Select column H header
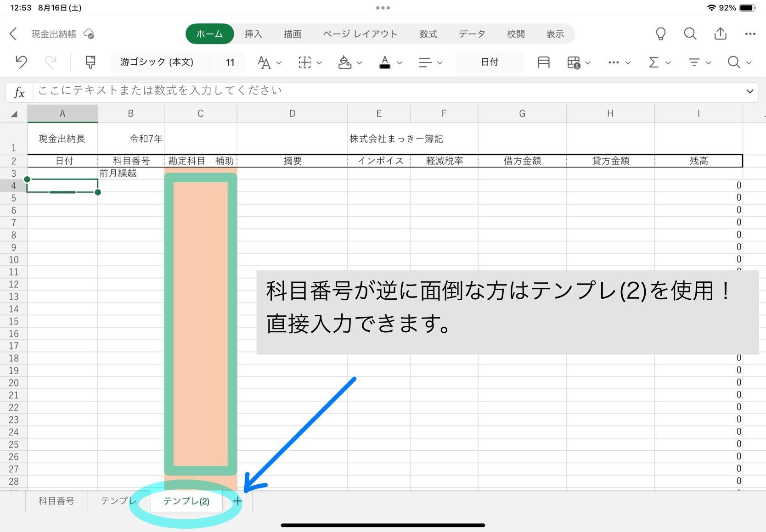 point(610,113)
